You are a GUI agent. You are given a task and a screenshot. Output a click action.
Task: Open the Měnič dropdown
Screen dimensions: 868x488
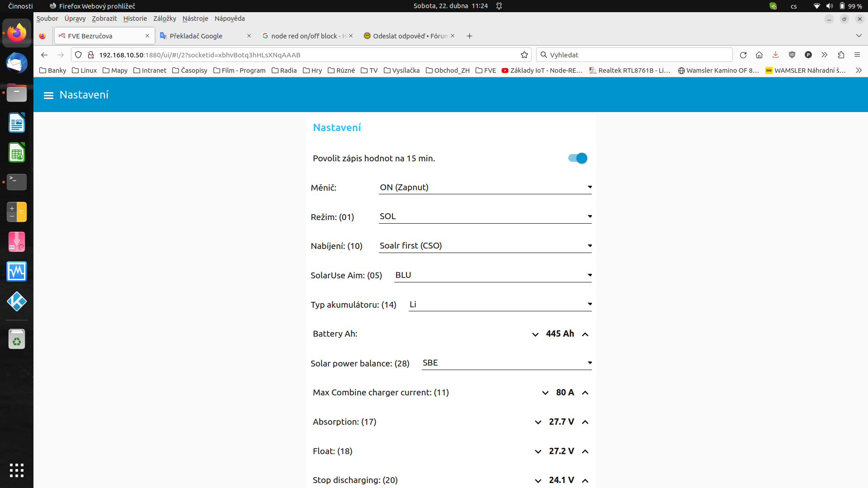tap(485, 188)
